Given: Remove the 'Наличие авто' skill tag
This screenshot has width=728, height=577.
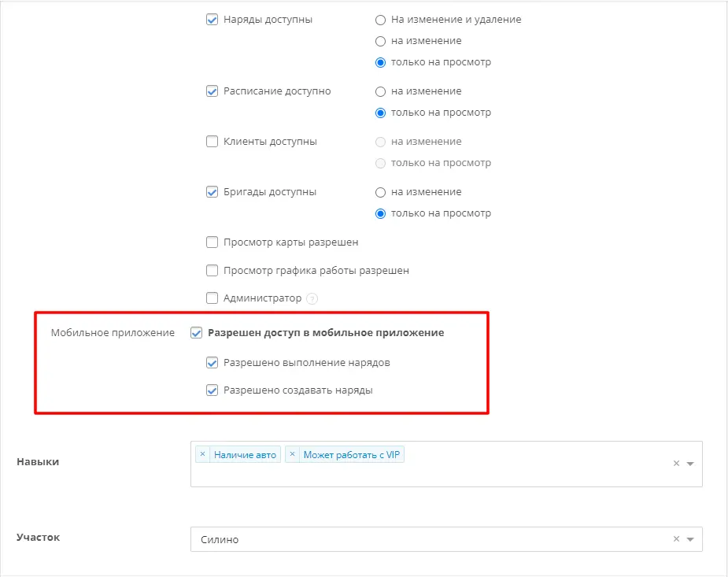Looking at the screenshot, I should (x=202, y=454).
